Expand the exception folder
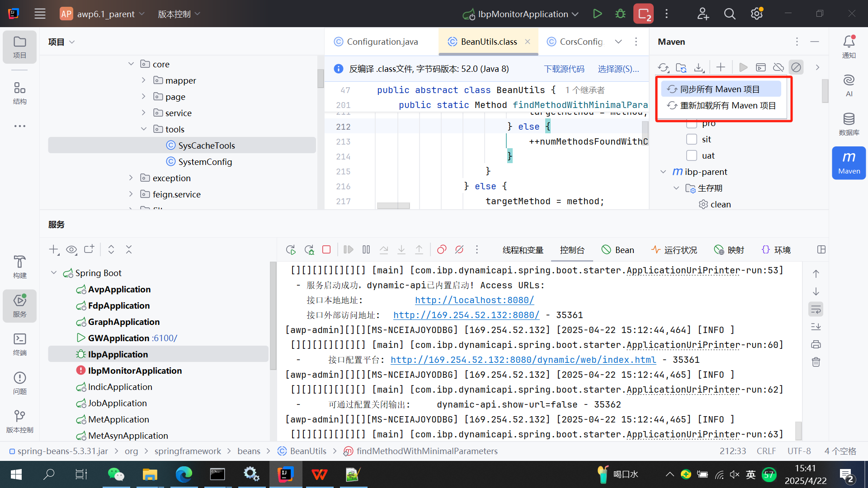The image size is (868, 488). (131, 178)
